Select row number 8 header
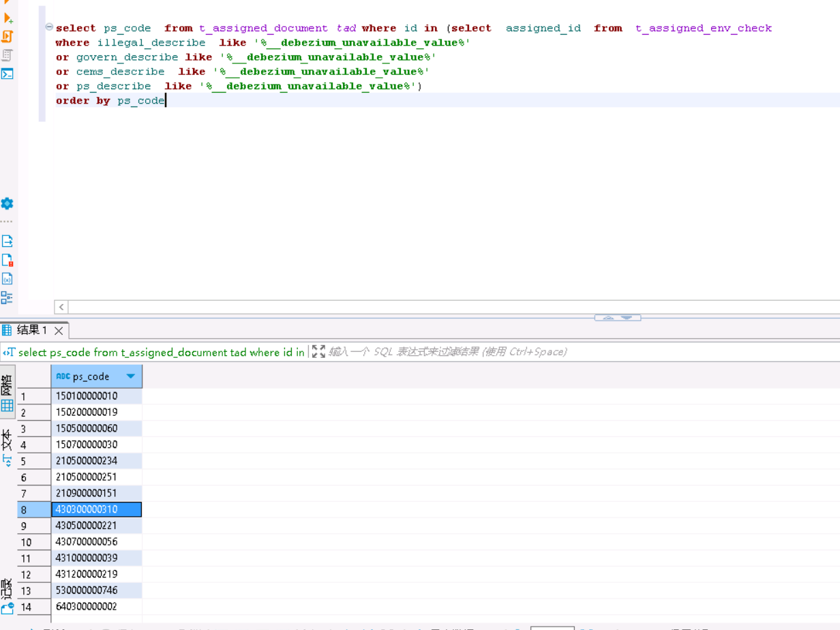Screen dimensions: 840x630 [34, 510]
